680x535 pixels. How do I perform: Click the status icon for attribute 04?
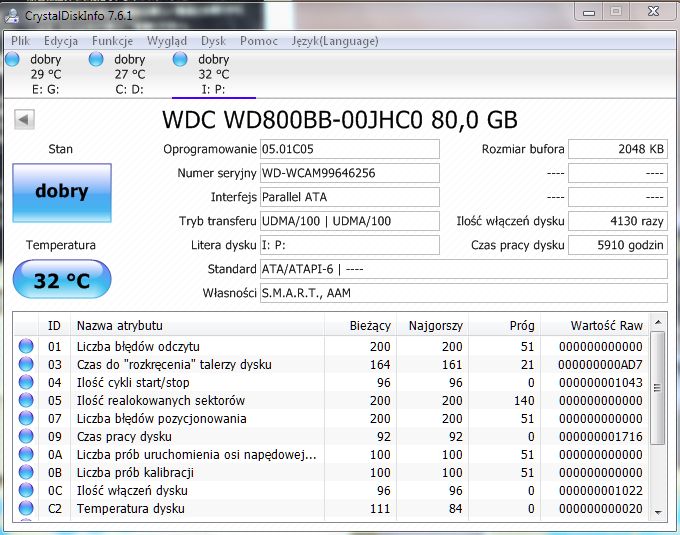tap(26, 382)
